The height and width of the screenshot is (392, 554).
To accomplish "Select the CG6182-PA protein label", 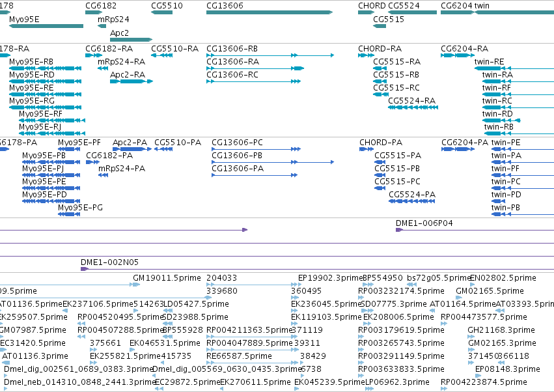I will tap(109, 156).
